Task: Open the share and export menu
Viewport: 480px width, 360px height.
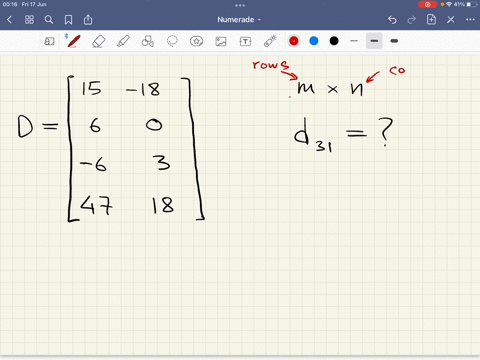Action: coord(88,20)
